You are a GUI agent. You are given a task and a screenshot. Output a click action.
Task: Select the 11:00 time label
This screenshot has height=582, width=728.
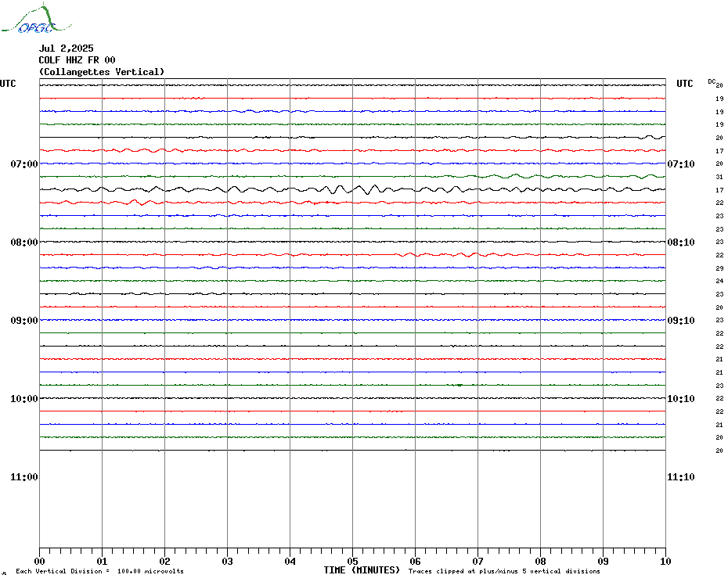tap(24, 477)
